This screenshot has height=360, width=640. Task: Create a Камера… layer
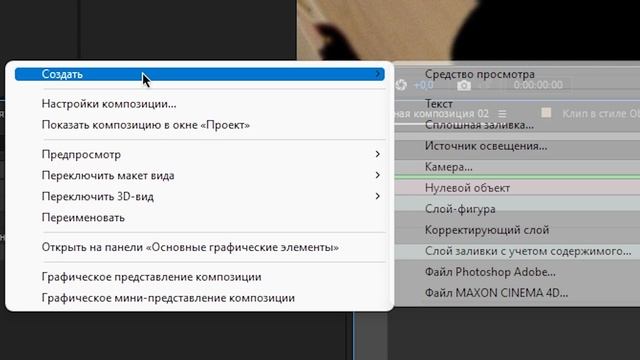(x=449, y=167)
